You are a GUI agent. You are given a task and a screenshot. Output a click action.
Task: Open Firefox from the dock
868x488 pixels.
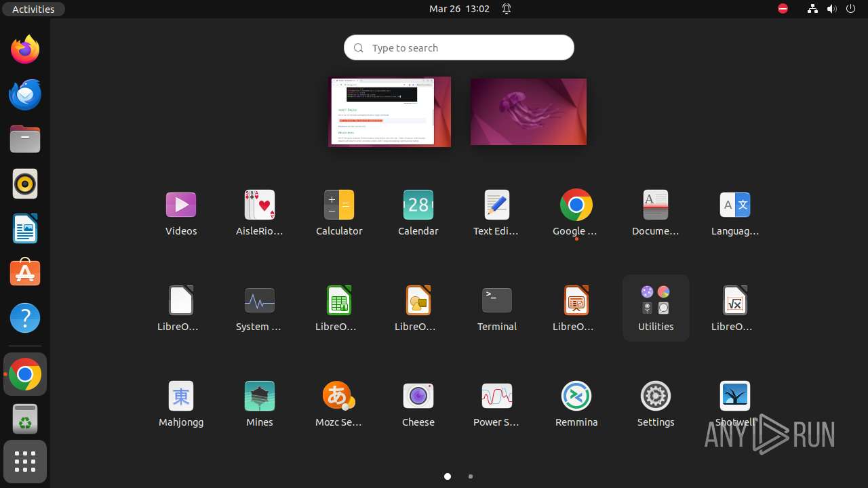[x=25, y=49]
